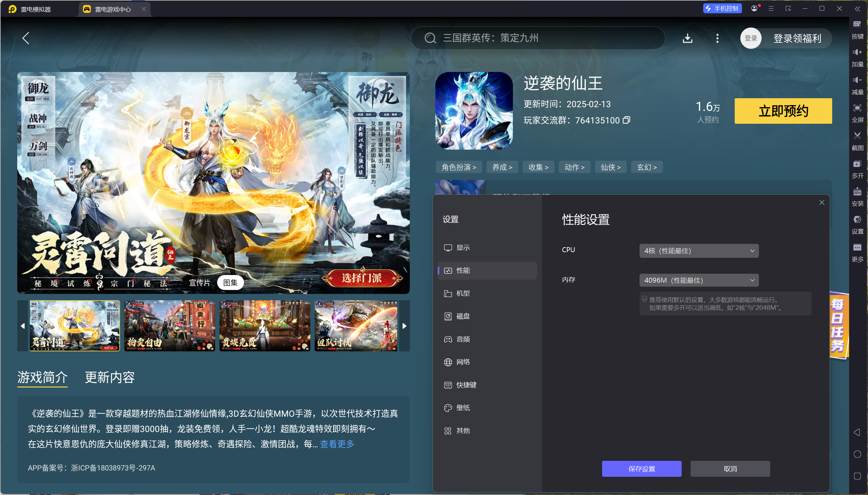Click 查看更多 link in description
The width and height of the screenshot is (868, 495).
coord(337,444)
